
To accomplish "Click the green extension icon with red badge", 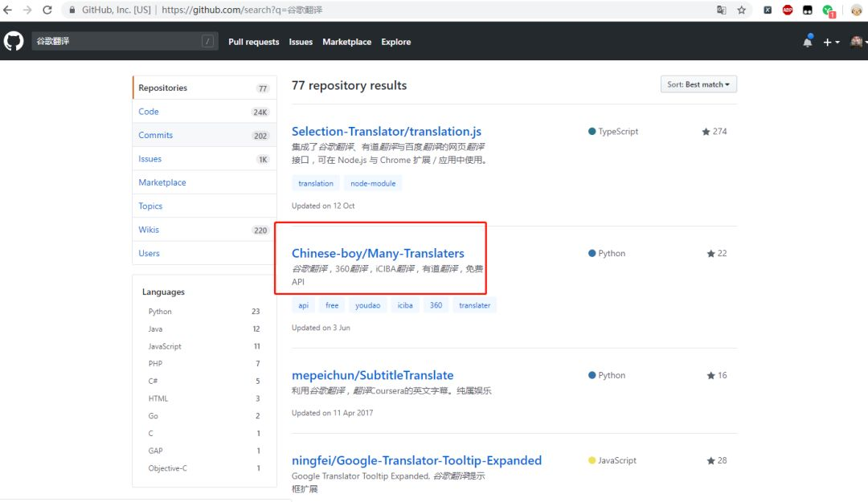I will (x=828, y=10).
